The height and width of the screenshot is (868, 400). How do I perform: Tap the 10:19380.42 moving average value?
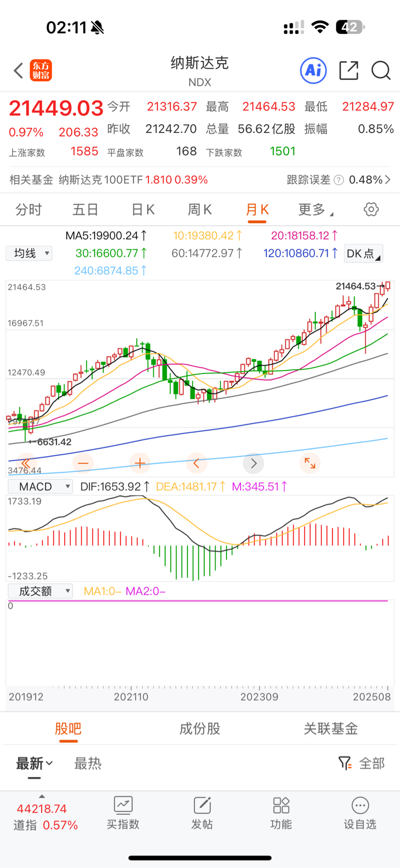click(x=207, y=236)
